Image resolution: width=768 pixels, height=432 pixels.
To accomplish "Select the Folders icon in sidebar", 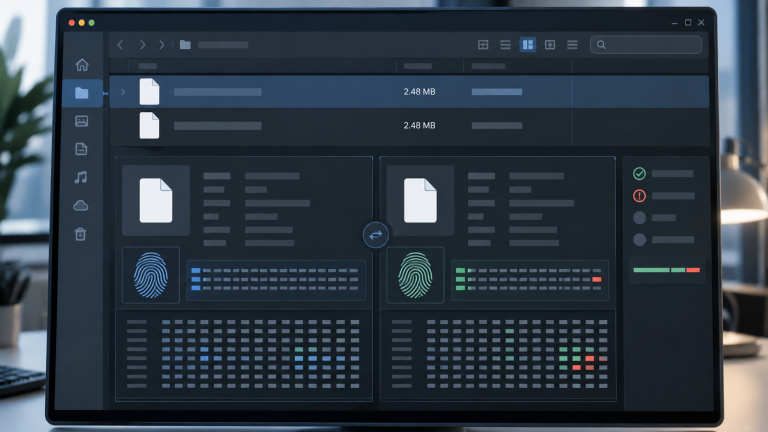I will [x=82, y=93].
